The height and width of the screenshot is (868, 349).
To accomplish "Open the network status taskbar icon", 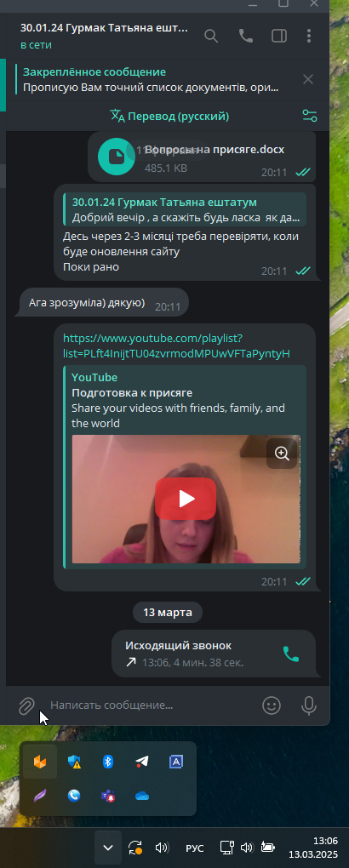I will pos(226,848).
